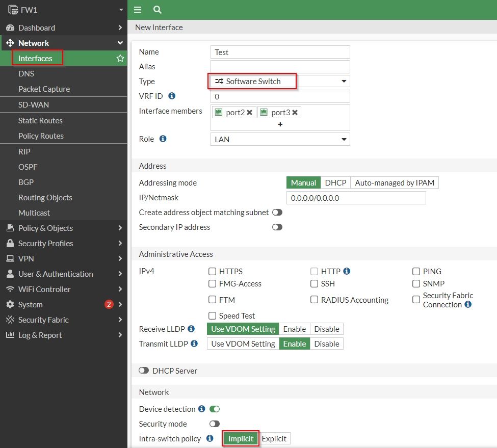Toggle the DHCP Server switch
497x448 pixels.
click(144, 371)
